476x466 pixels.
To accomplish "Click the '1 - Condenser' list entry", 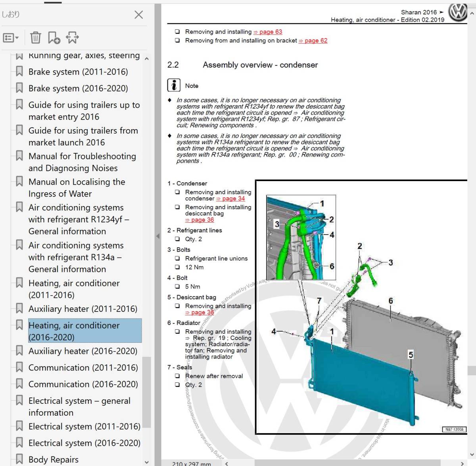I will tap(187, 183).
